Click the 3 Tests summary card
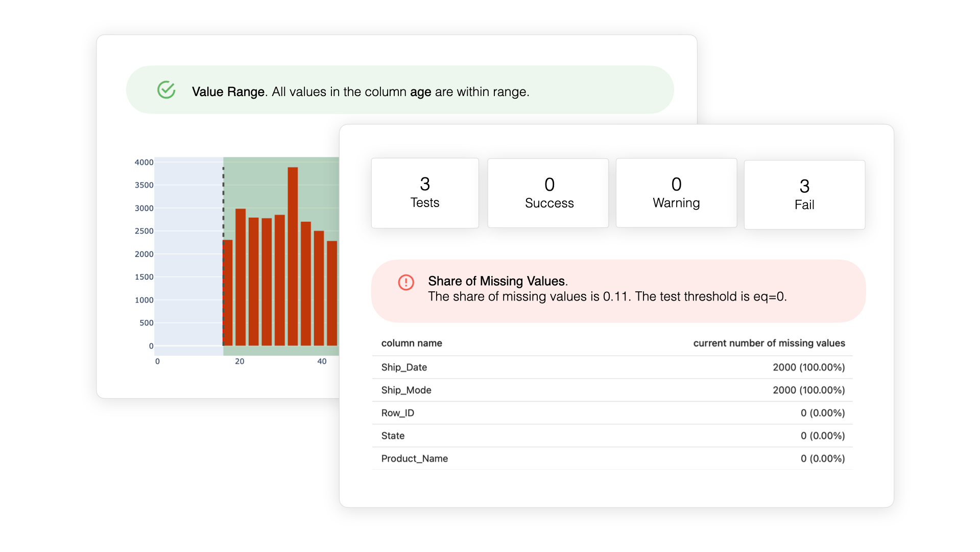Viewport: 980px width, 552px height. 425,193
